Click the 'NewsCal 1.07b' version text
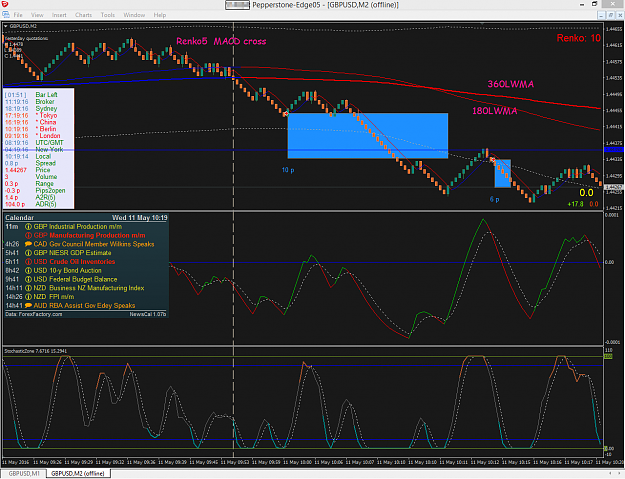 (147, 314)
